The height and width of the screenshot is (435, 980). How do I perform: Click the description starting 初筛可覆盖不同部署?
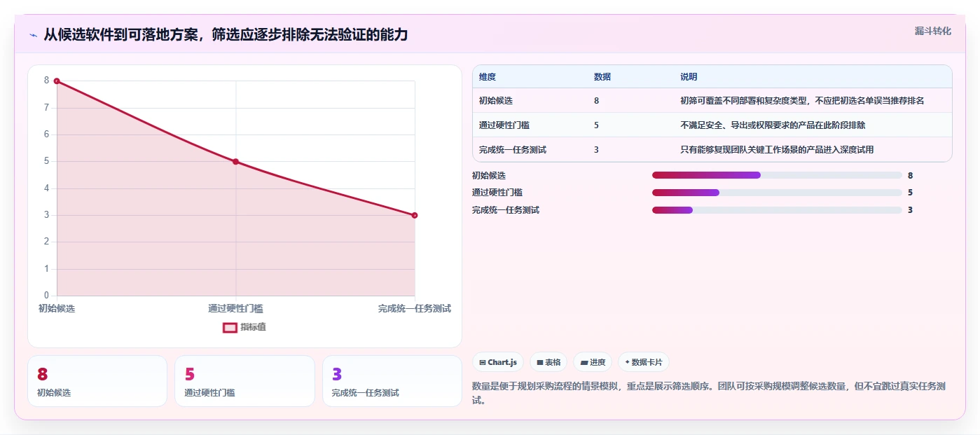(x=802, y=101)
